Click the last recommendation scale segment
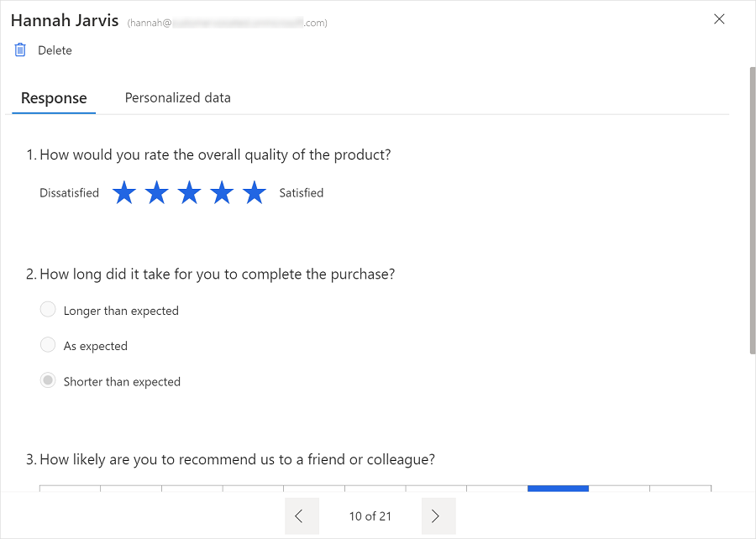Image resolution: width=756 pixels, height=539 pixels. click(680, 489)
